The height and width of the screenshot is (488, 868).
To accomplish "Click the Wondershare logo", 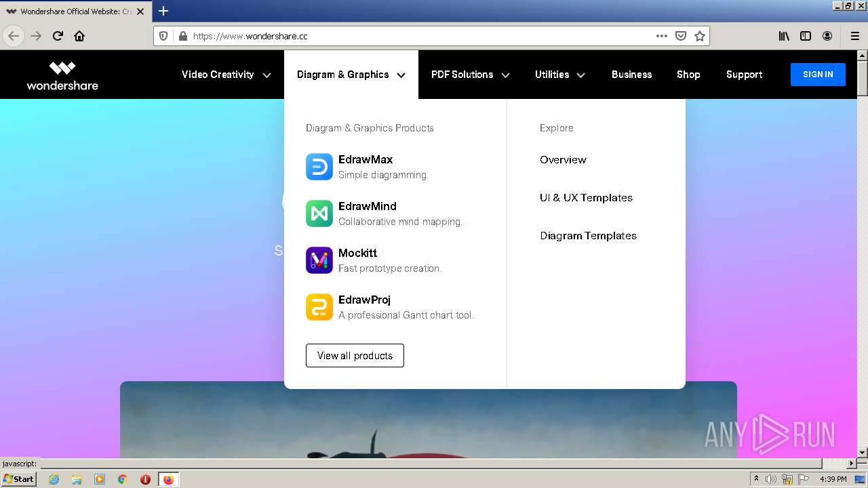I will (x=62, y=75).
